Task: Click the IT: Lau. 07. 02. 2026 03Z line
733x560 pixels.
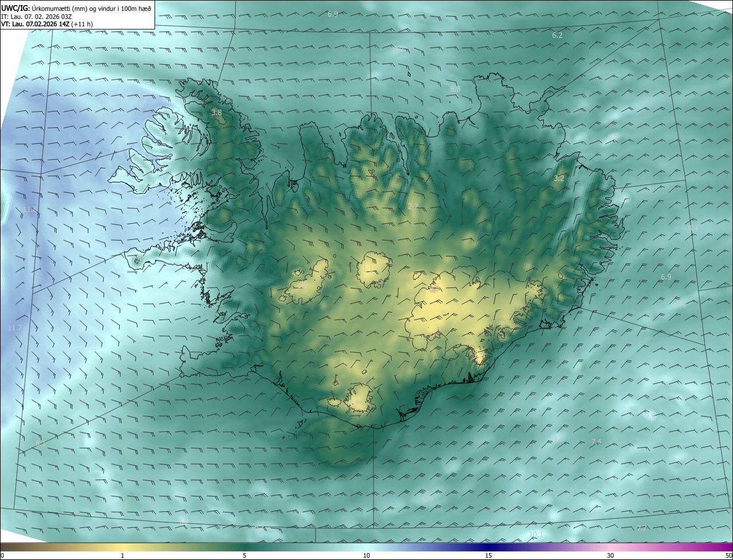Action: [37, 16]
